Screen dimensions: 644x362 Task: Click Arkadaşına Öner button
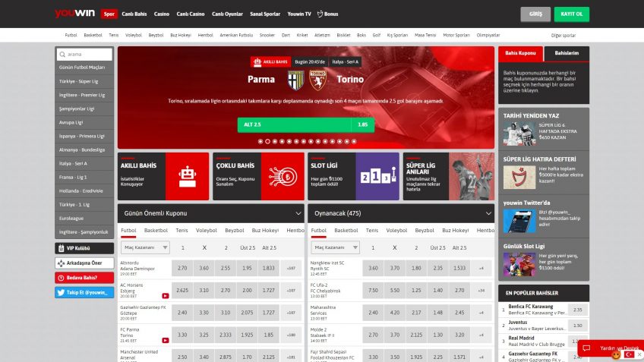(84, 263)
